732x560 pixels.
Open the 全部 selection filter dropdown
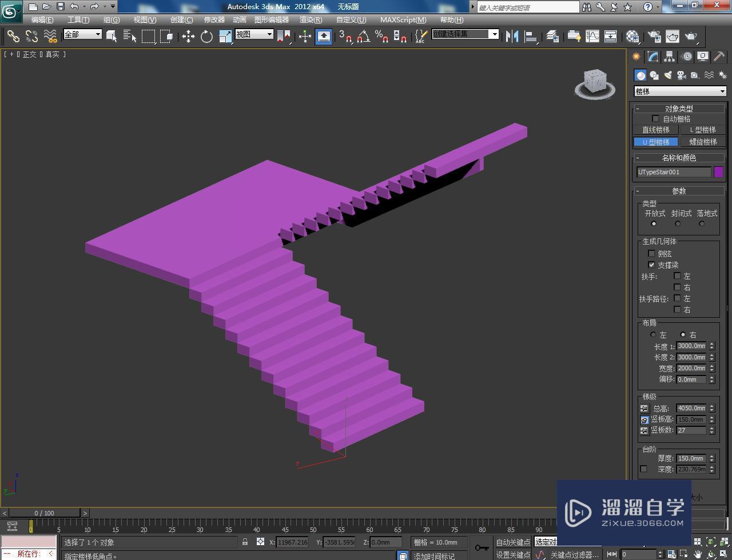point(82,34)
